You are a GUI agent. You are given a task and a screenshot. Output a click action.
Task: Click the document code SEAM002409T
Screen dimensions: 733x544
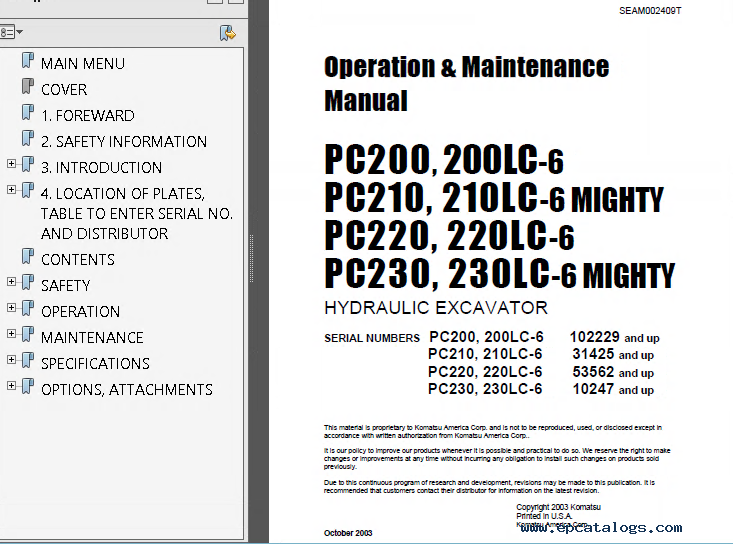[650, 11]
